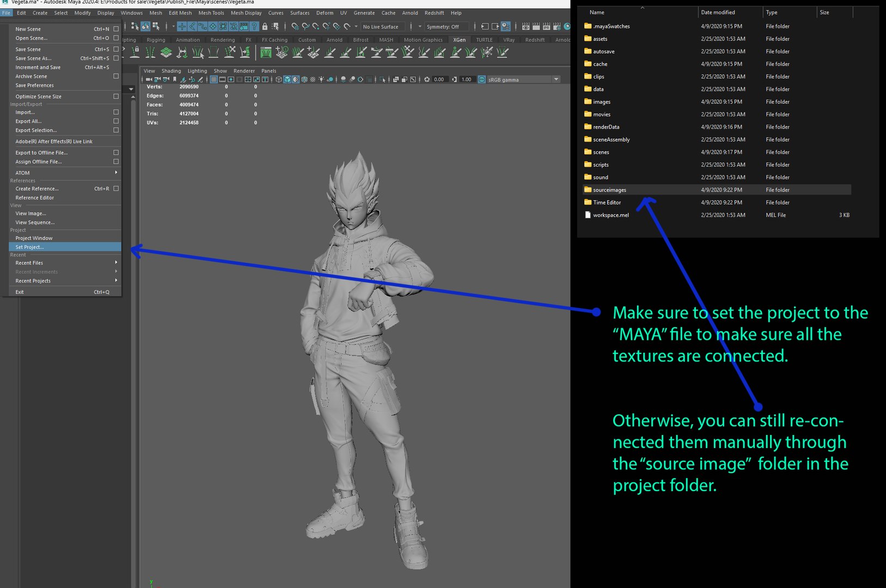Image resolution: width=886 pixels, height=588 pixels.
Task: Toggle textured checker display icon
Action: (x=313, y=79)
